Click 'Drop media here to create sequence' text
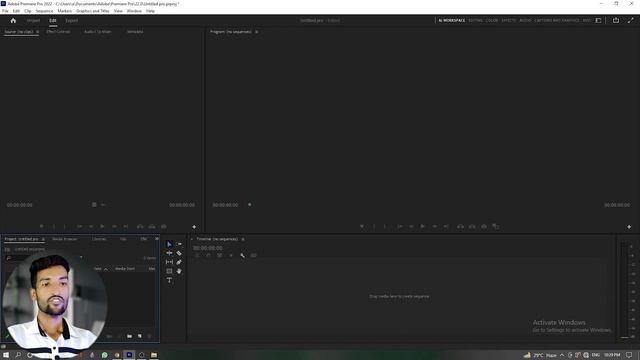Image resolution: width=640 pixels, height=360 pixels. click(x=399, y=296)
